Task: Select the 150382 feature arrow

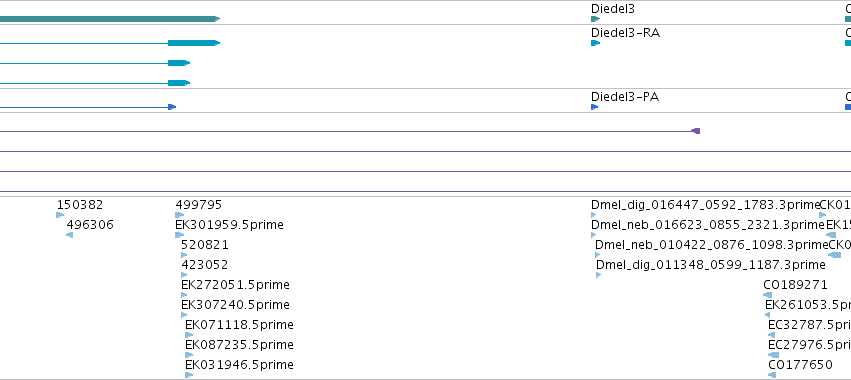Action: 60,215
